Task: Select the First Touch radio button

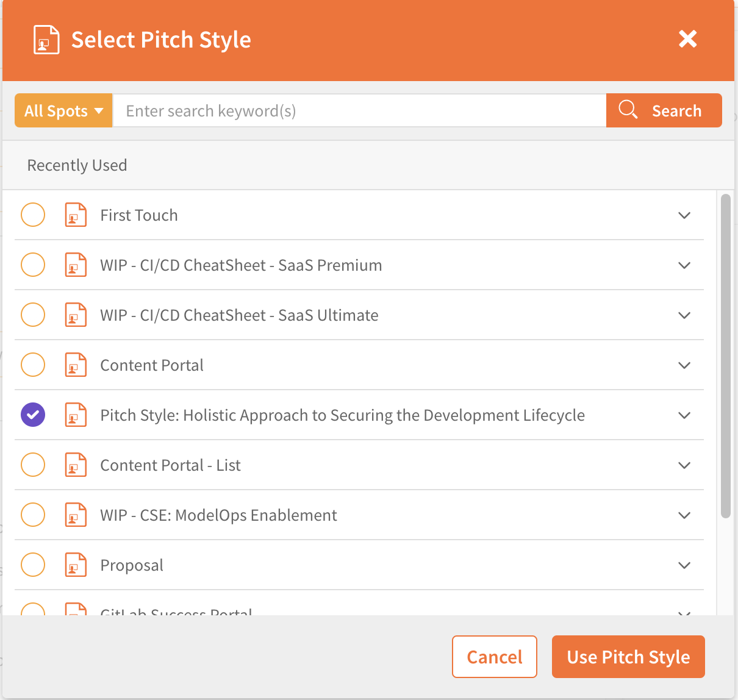Action: pos(33,215)
